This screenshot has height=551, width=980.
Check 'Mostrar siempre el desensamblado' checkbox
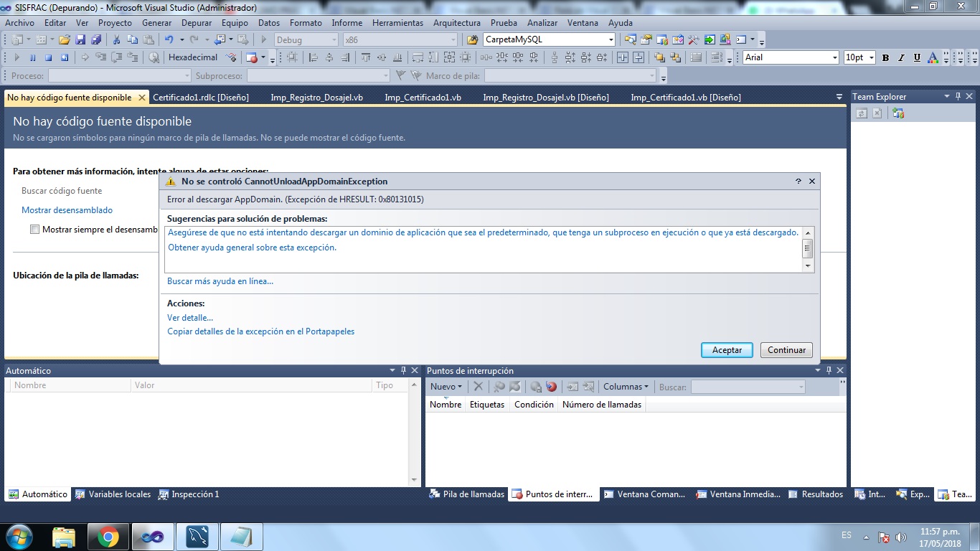[34, 230]
